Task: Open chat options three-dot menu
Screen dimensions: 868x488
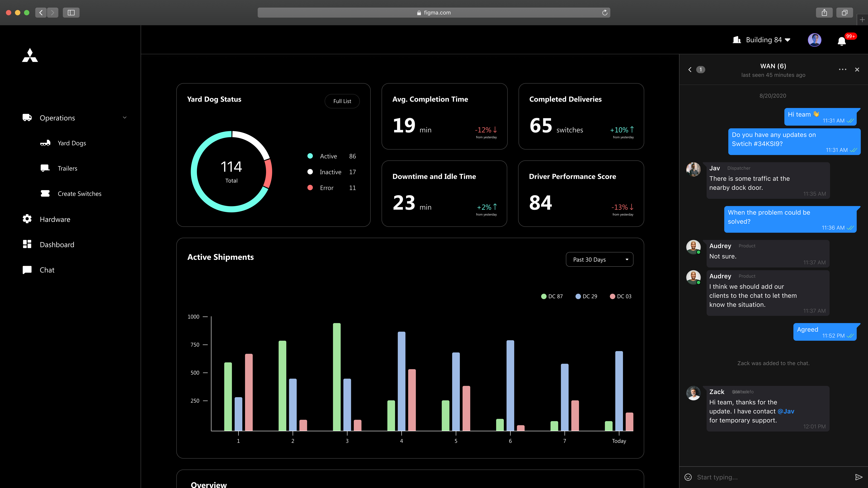Action: pyautogui.click(x=842, y=69)
